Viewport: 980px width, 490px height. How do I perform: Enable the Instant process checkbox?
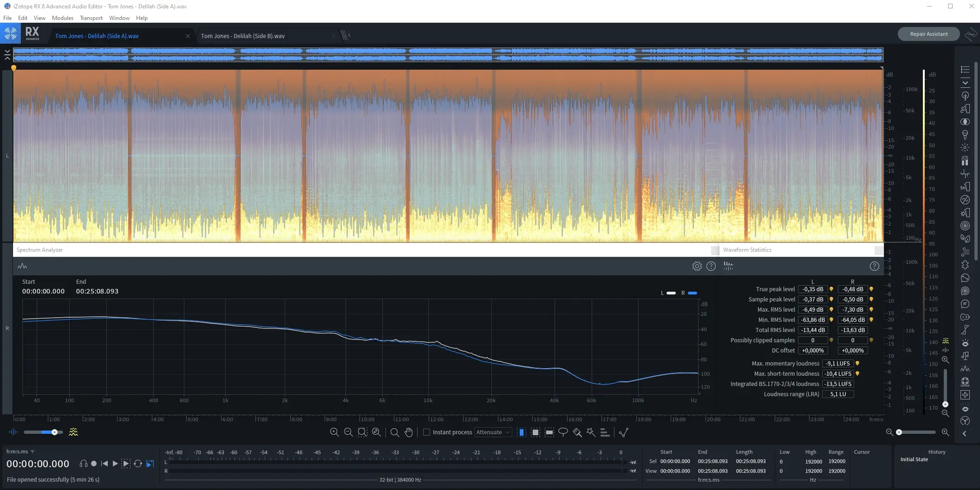tap(426, 432)
